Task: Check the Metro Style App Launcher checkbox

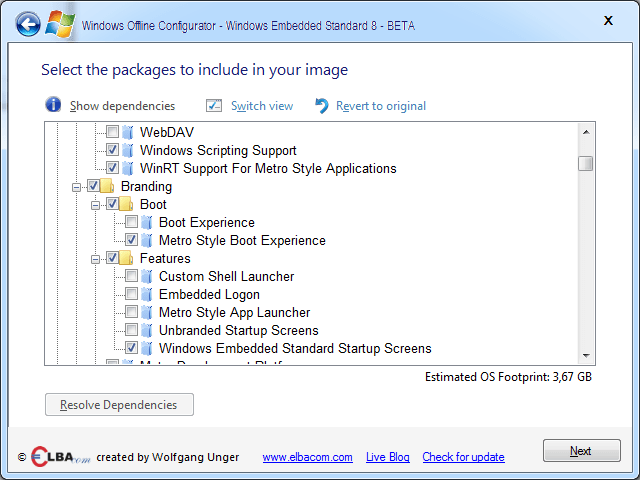Action: click(x=131, y=311)
